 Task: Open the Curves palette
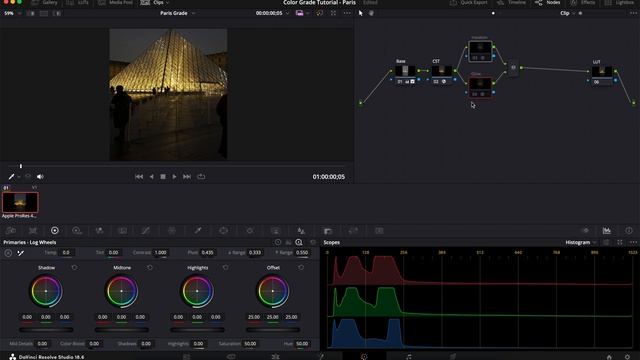pos(145,231)
